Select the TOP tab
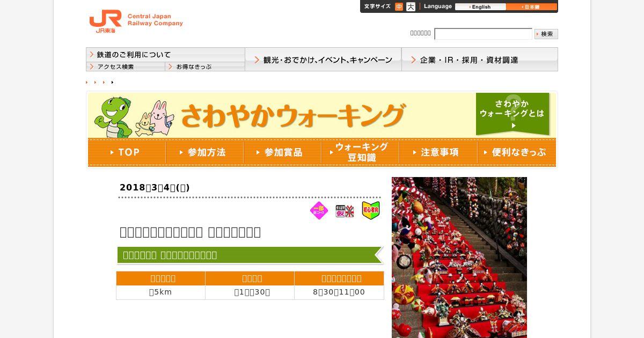The image size is (644, 338). [x=127, y=152]
